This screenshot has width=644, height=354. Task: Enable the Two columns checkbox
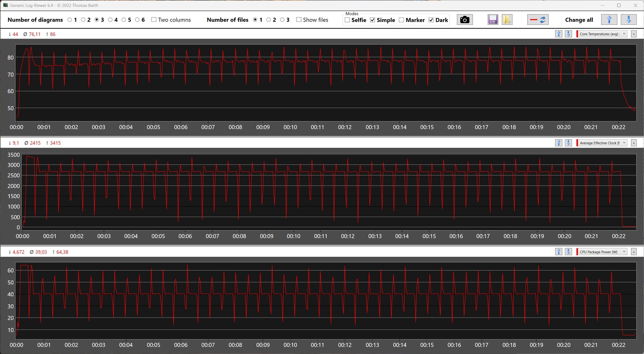click(x=154, y=20)
